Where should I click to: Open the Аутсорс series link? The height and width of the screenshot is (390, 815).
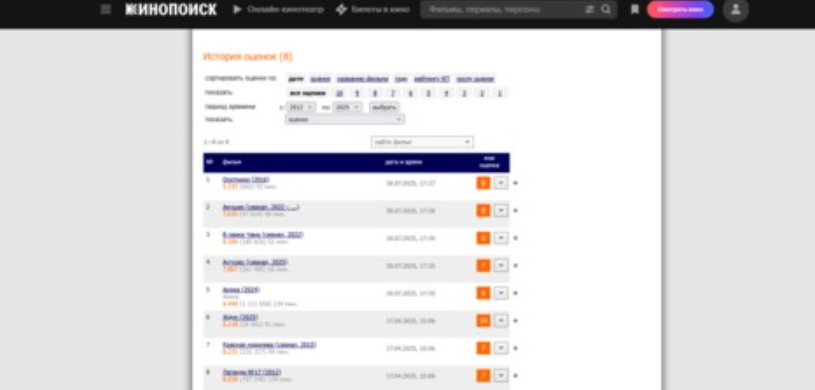click(x=255, y=262)
